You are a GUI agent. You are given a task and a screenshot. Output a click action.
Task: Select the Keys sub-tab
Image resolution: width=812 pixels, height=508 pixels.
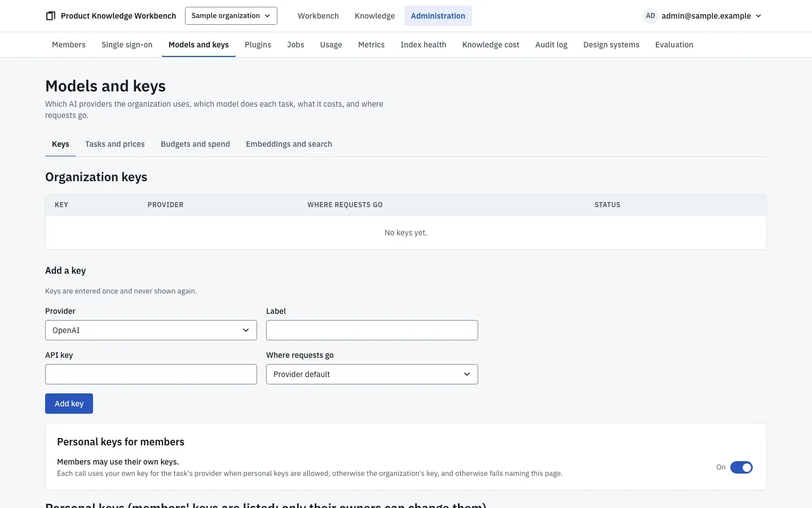pos(60,144)
